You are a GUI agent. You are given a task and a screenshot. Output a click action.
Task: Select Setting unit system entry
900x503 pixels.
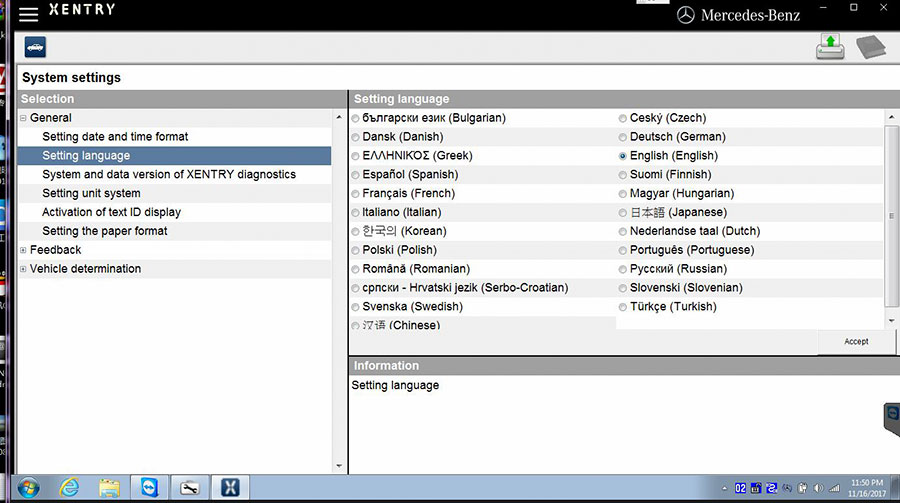click(x=91, y=194)
